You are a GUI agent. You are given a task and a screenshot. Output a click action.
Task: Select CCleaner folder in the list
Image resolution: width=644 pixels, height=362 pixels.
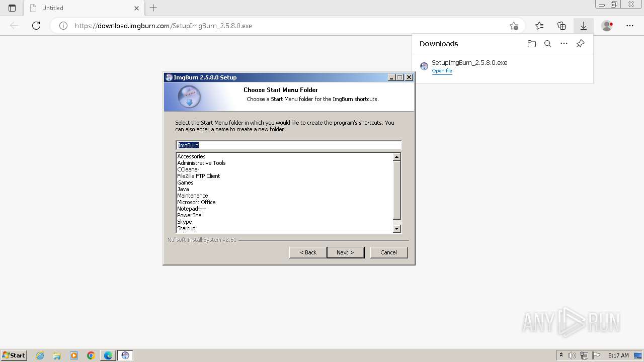click(188, 169)
